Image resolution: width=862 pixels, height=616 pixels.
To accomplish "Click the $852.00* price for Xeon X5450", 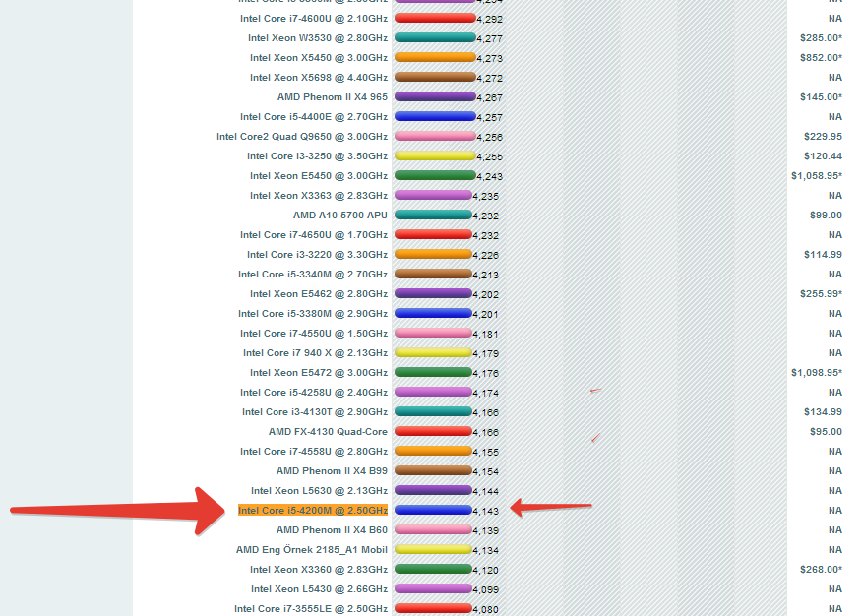I will (821, 58).
